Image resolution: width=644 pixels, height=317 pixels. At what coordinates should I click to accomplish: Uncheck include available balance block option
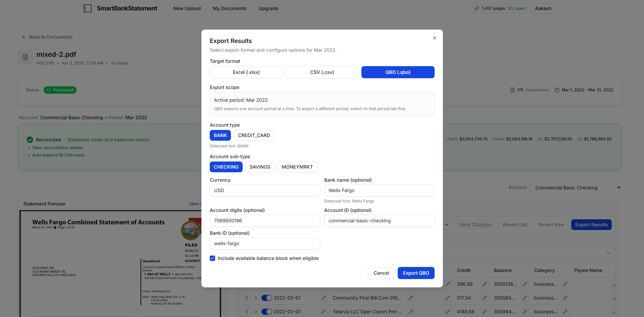[x=212, y=258]
